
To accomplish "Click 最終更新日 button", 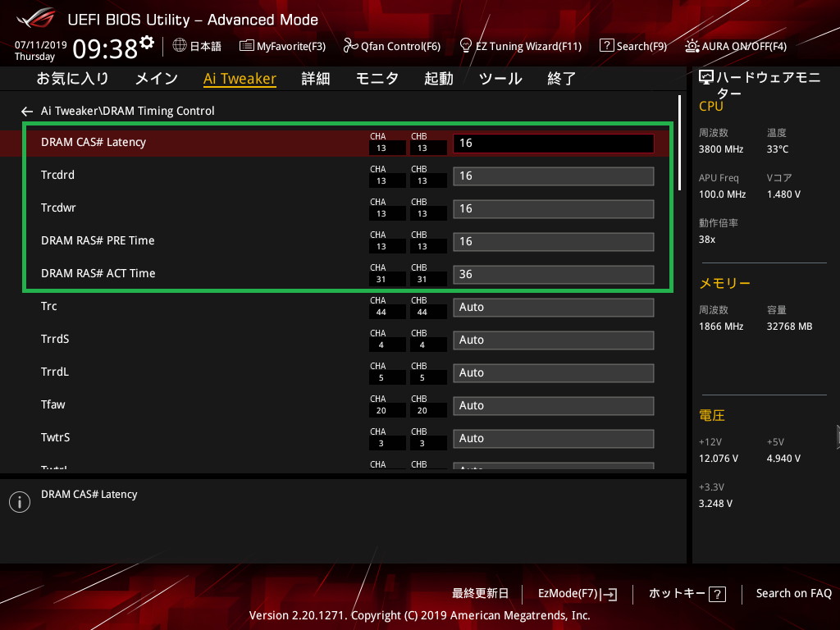I will pos(480,593).
